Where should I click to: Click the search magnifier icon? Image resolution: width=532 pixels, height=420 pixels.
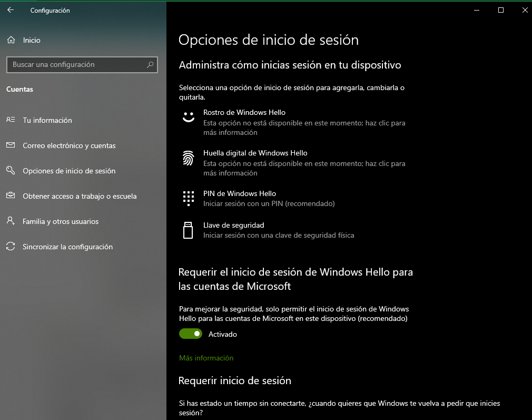[150, 64]
